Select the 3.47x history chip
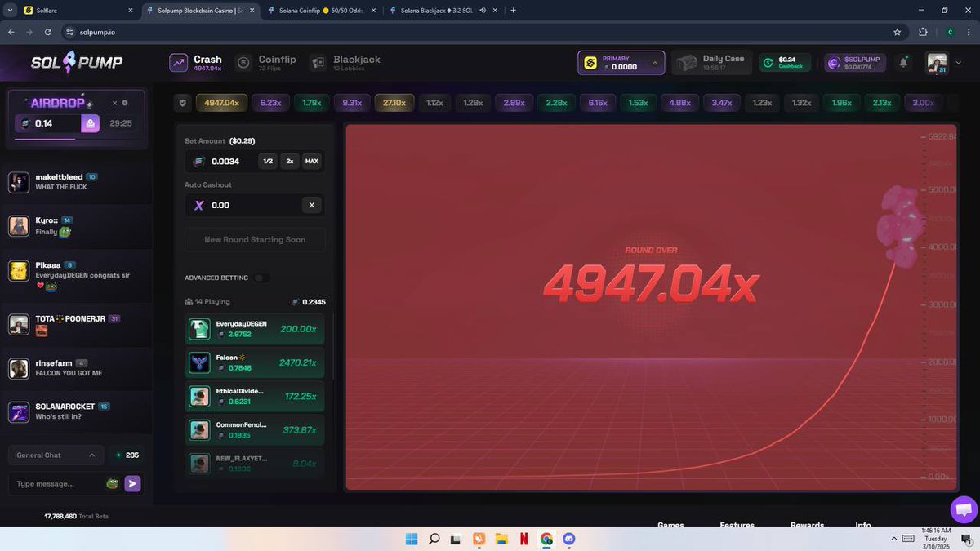Viewport: 980px width, 551px height. pos(721,103)
